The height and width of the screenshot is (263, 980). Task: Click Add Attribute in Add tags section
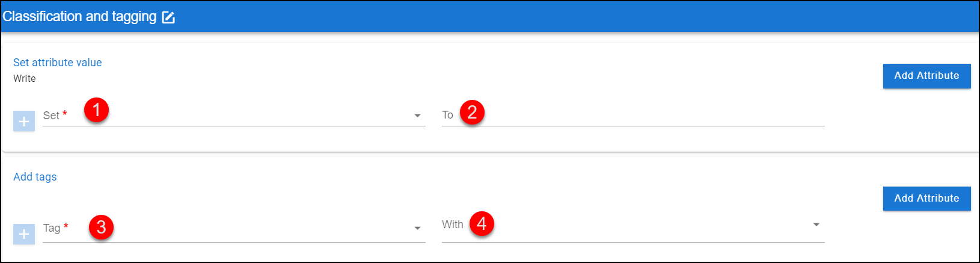point(926,199)
